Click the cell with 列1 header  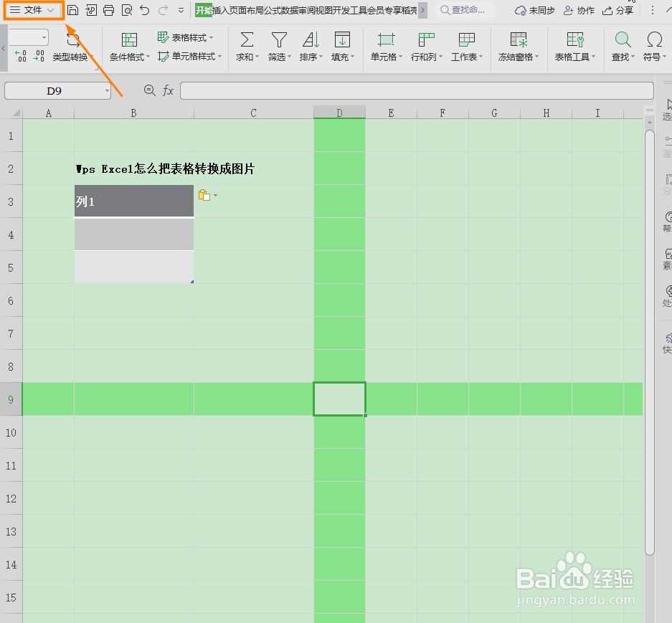coord(133,201)
